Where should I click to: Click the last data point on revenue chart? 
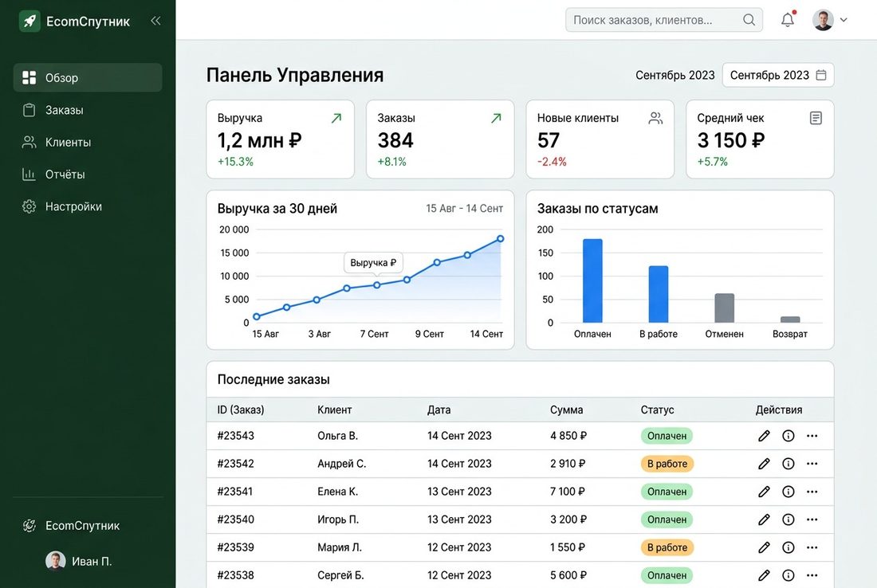pyautogui.click(x=501, y=239)
